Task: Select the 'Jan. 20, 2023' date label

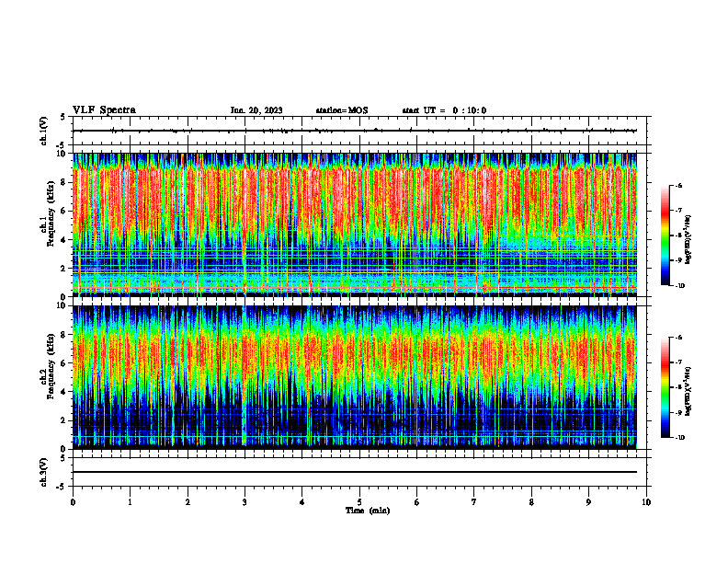Action: tap(256, 110)
